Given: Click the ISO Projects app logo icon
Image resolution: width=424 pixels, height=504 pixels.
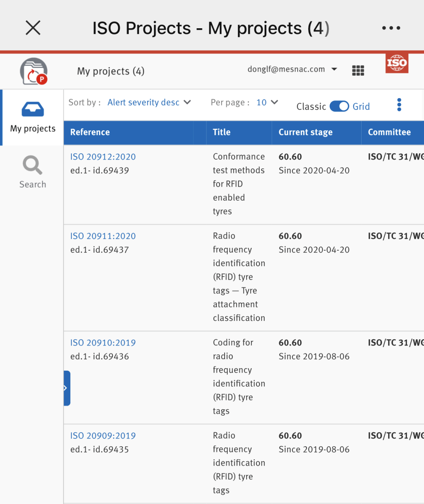Looking at the screenshot, I should point(34,72).
